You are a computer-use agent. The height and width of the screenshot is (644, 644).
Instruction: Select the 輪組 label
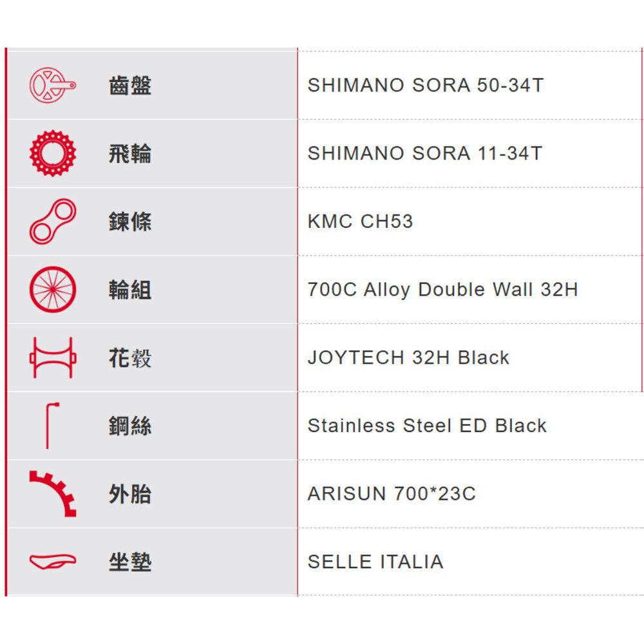[x=130, y=290]
